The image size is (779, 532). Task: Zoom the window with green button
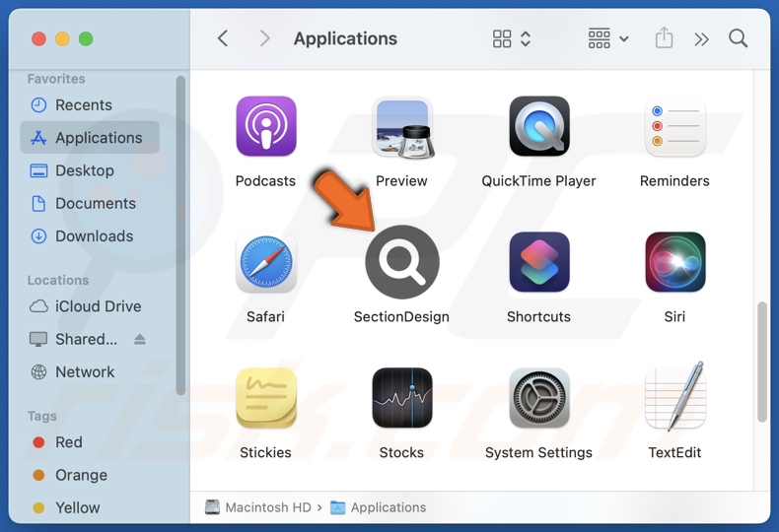86,38
